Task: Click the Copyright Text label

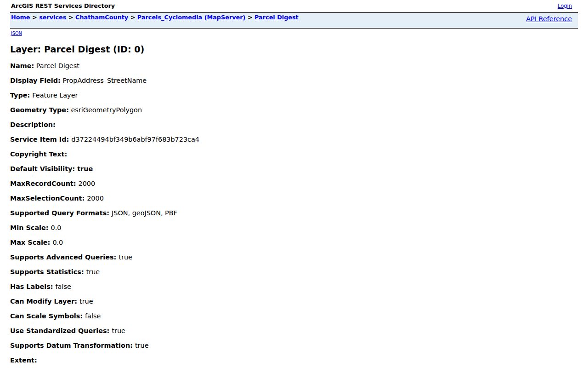Action: 39,154
